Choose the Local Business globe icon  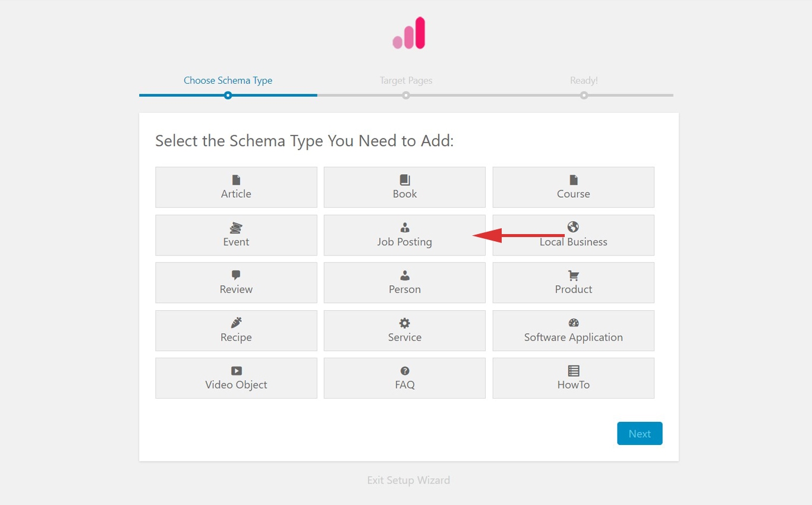(573, 226)
